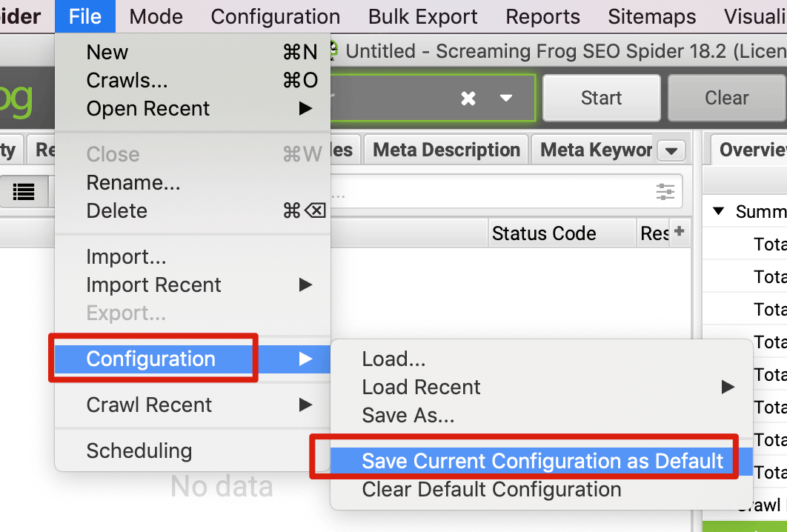Choose Clear Default Configuration
The height and width of the screenshot is (532, 787).
point(491,489)
